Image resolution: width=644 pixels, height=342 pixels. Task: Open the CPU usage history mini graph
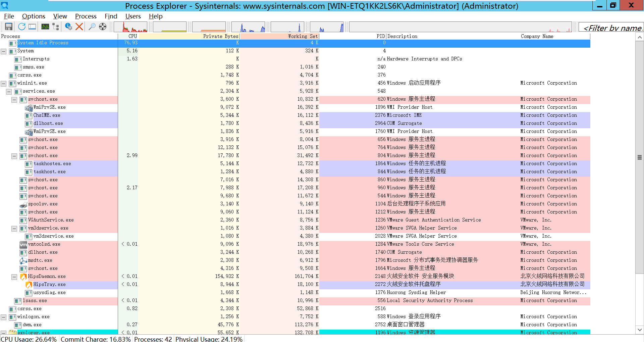pyautogui.click(x=130, y=27)
